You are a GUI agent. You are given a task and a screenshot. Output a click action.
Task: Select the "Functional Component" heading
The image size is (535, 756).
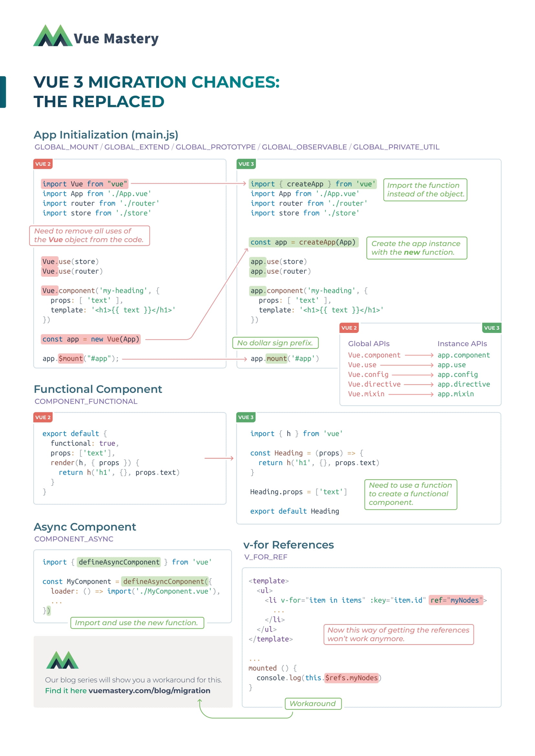98,389
